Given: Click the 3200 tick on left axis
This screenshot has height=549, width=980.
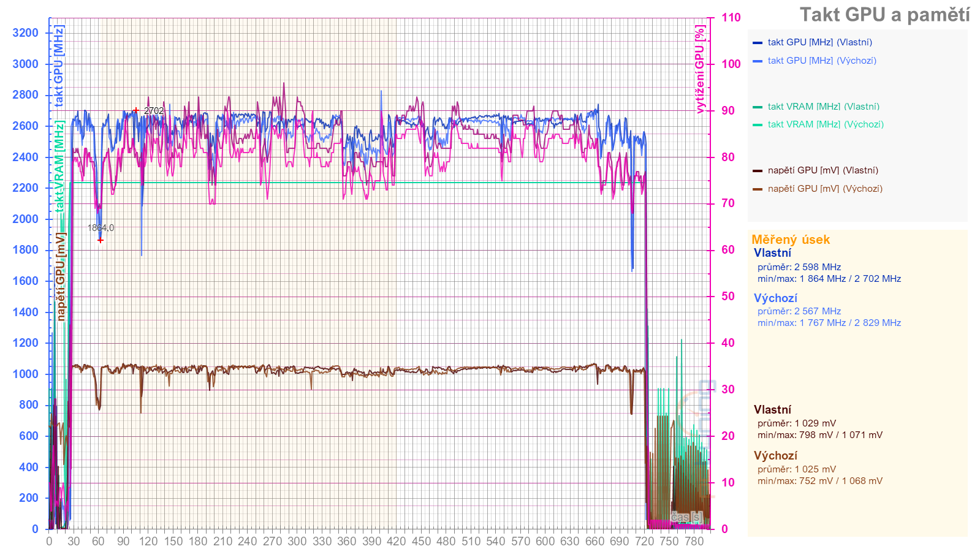Looking at the screenshot, I should [x=25, y=33].
